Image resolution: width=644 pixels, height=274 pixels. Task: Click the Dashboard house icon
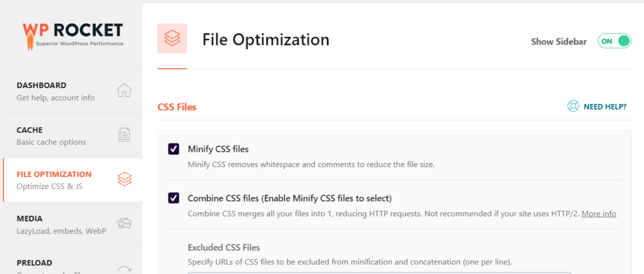pyautogui.click(x=124, y=90)
